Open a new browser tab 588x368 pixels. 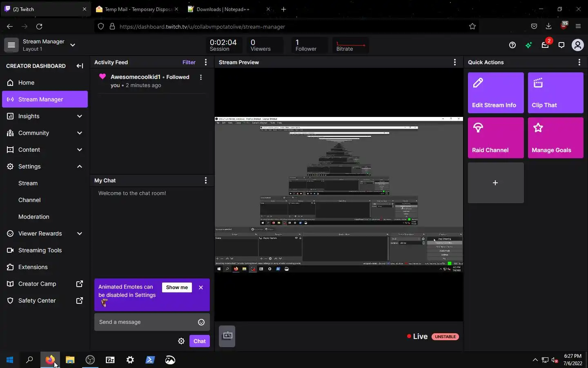pos(284,9)
